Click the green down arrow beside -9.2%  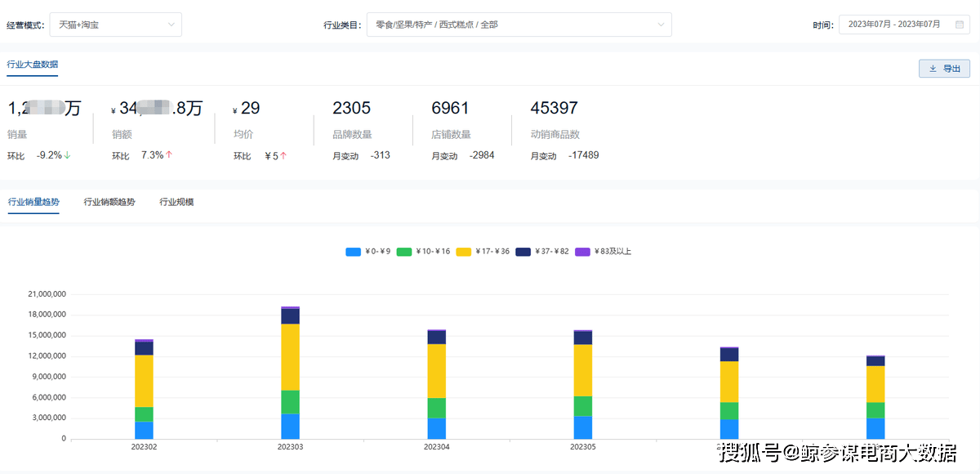(67, 155)
